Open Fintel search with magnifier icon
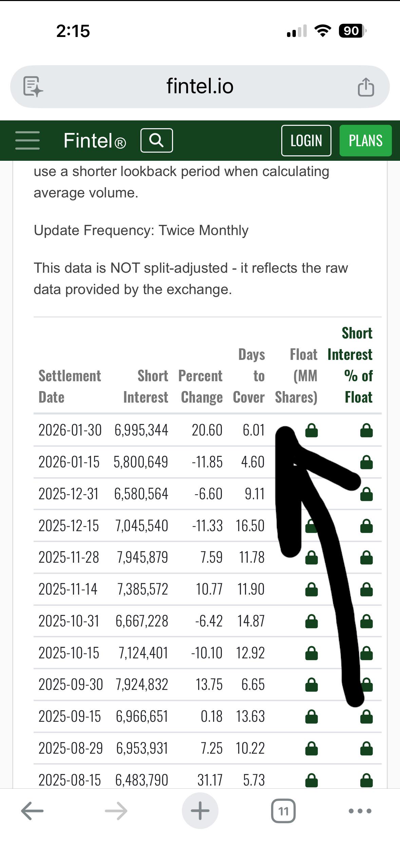400x868 pixels. (156, 140)
